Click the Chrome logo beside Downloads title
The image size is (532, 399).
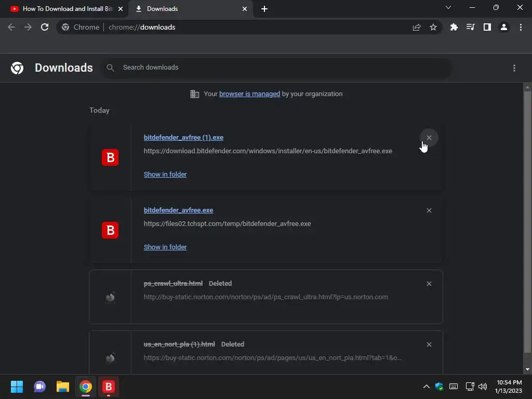pos(17,68)
